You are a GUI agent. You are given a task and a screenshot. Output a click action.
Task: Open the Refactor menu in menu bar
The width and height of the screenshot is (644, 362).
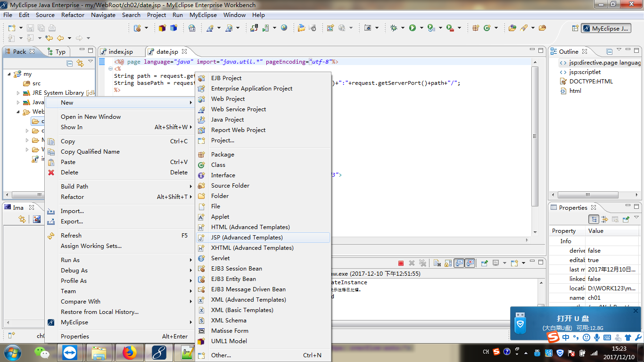point(73,15)
